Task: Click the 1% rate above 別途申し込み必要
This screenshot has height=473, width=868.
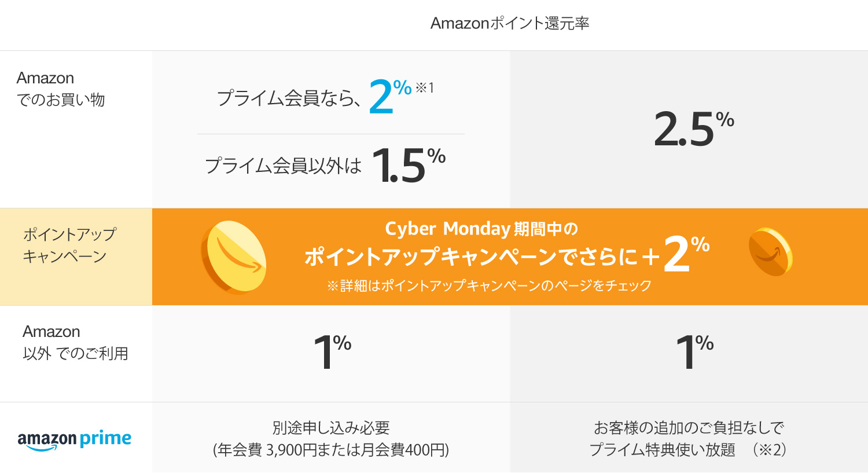Action: point(332,351)
